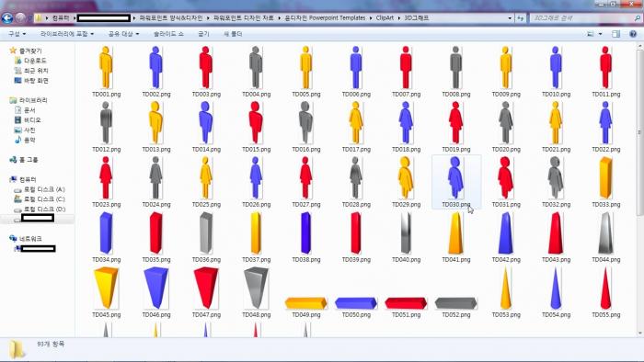Open the Help question-mark icon
Image resolution: width=644 pixels, height=362 pixels.
[633, 34]
